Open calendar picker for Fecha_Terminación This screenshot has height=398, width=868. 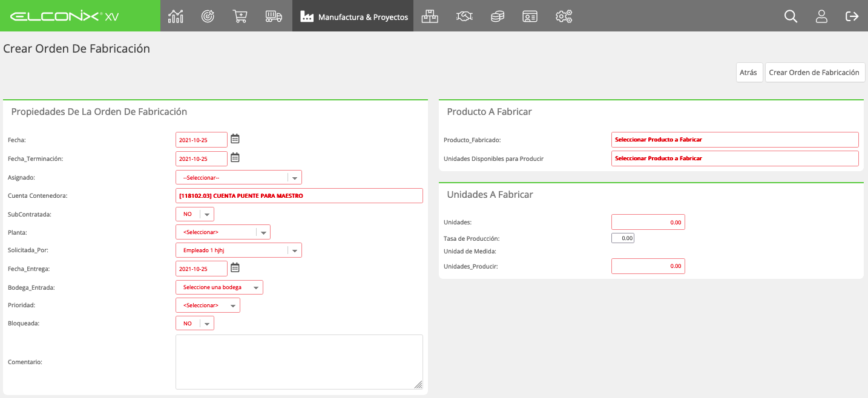tap(235, 158)
